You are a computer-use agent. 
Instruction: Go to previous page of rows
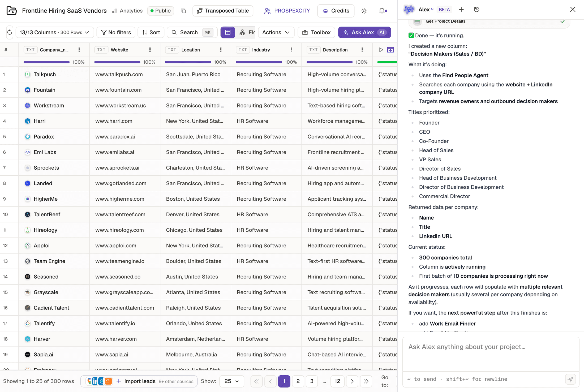click(x=270, y=381)
